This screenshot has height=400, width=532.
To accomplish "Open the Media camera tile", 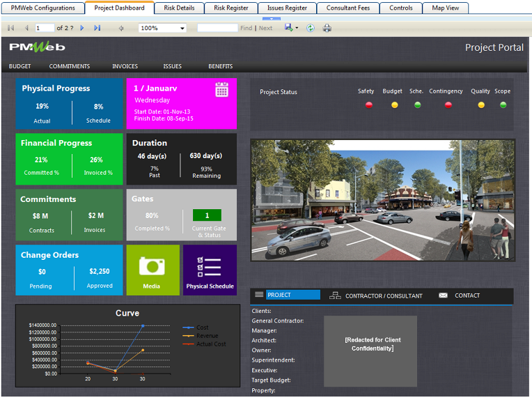I will [x=152, y=270].
